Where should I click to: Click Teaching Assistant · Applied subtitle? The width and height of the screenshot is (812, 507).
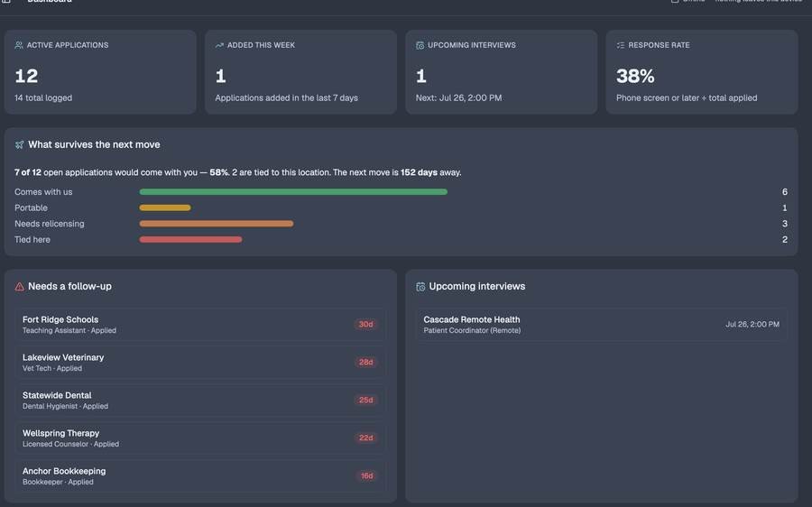(69, 330)
